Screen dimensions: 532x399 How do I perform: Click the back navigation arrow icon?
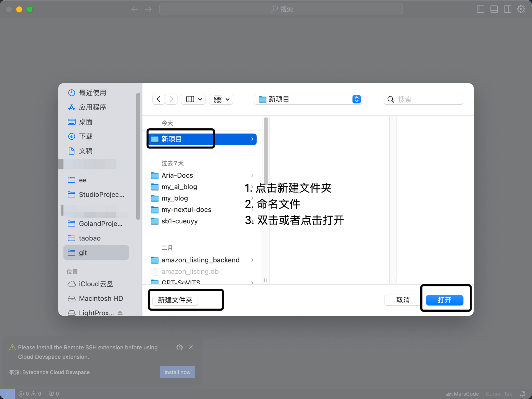pyautogui.click(x=158, y=99)
